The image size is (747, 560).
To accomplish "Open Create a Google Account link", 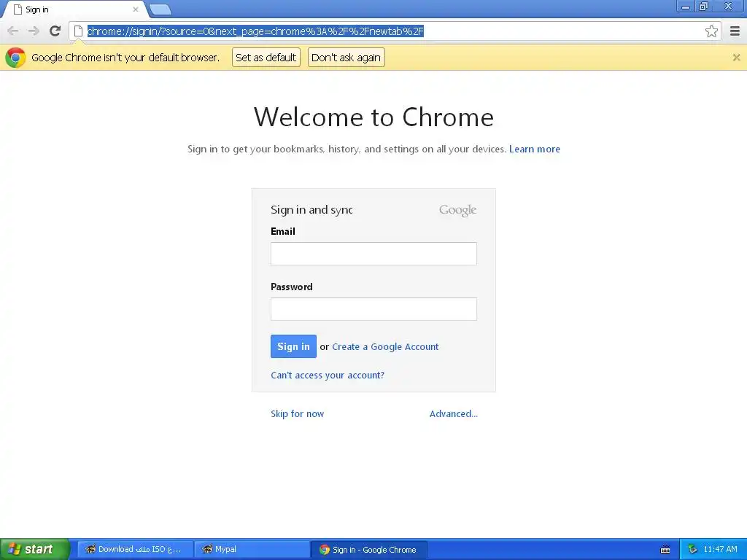I will tap(385, 346).
